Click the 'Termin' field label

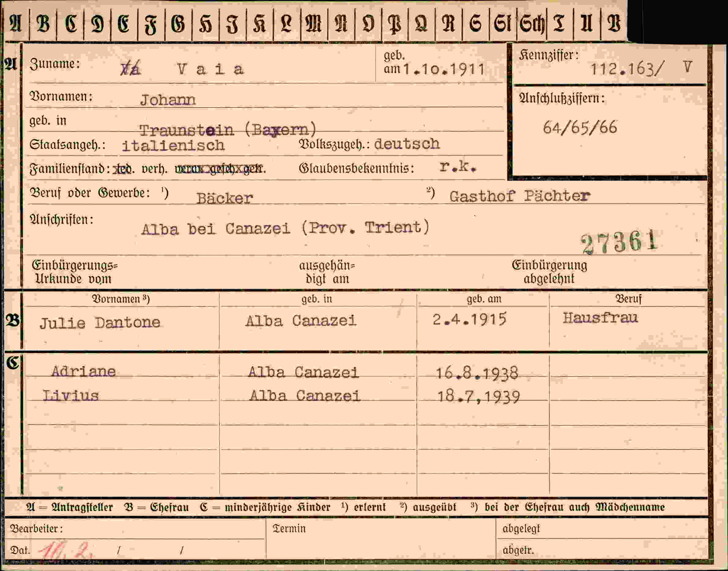click(x=289, y=528)
